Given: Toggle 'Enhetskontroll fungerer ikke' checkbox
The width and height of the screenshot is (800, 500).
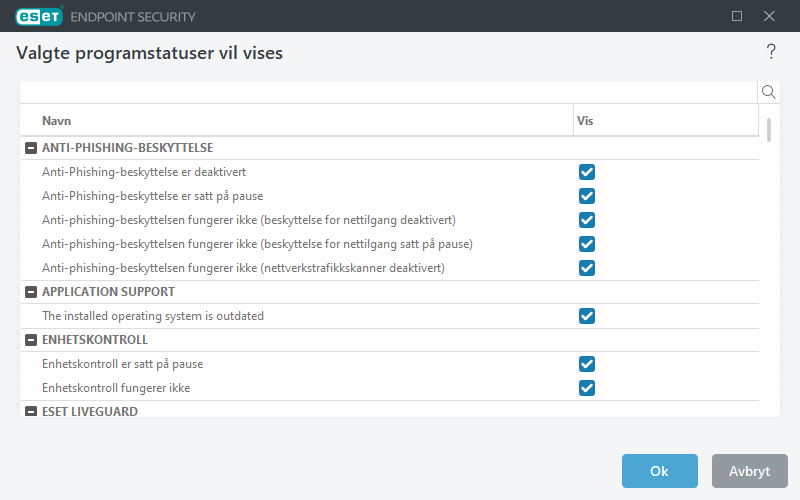Looking at the screenshot, I should click(x=587, y=388).
